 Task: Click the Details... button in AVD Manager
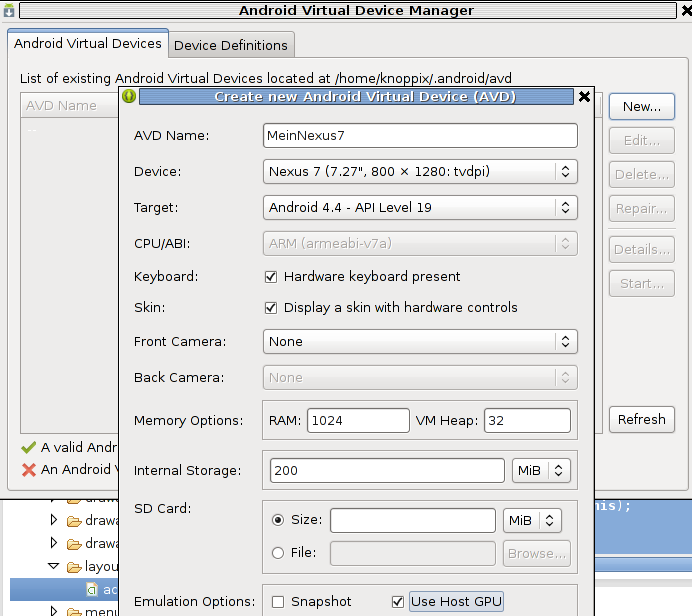[642, 250]
